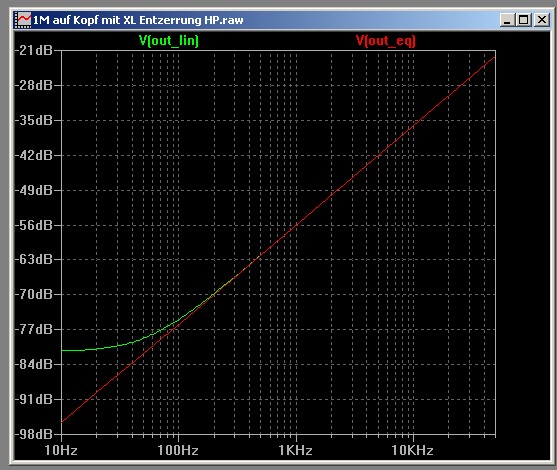Click the -98dB vertical axis label
Viewport: 557px width, 470px height.
[34, 434]
